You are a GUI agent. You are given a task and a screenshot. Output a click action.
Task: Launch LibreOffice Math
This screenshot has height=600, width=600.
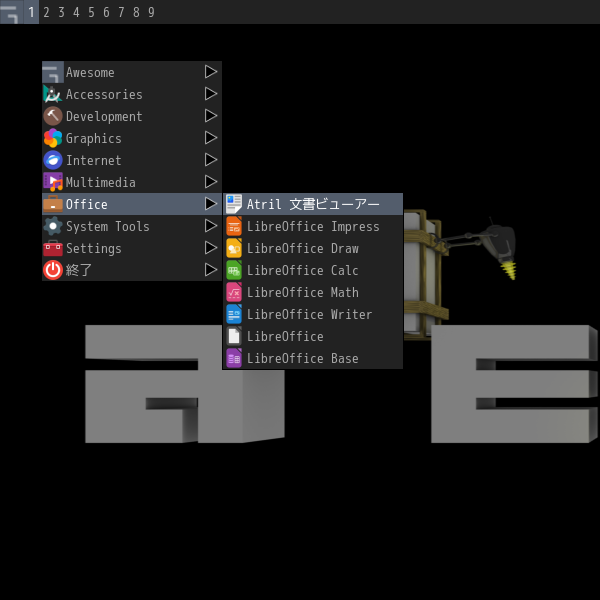(313, 292)
